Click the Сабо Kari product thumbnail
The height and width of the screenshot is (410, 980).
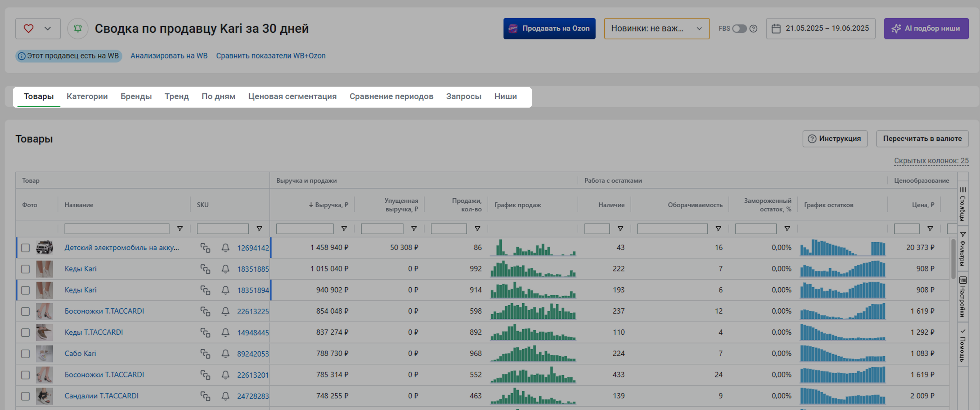(x=44, y=354)
